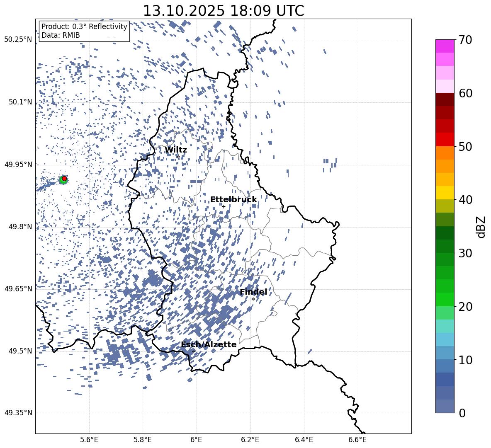
Task: Click the bright green colorbar segment above 20
Action: pyautogui.click(x=445, y=299)
